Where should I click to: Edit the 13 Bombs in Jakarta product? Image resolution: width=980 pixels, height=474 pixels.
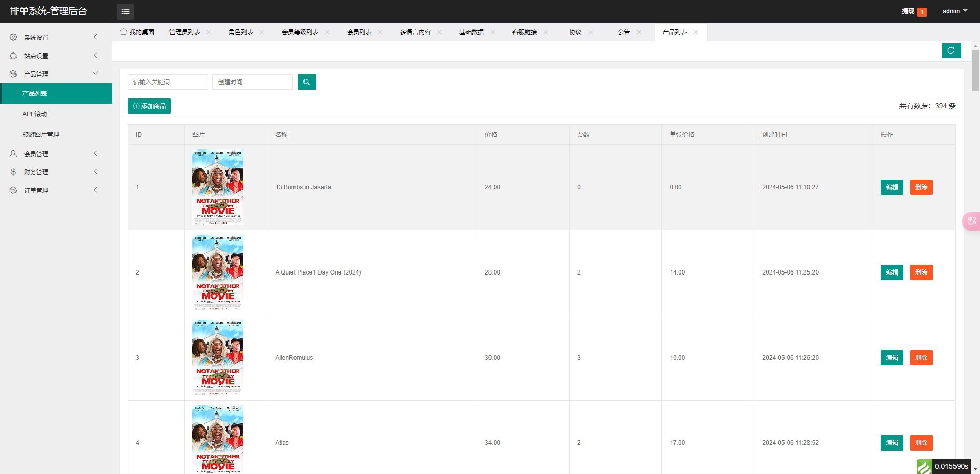(892, 187)
